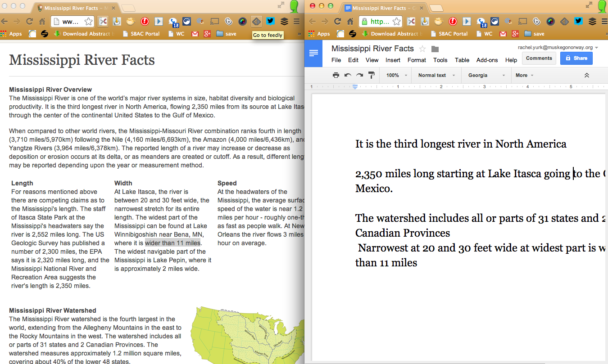Open the Table menu in Docs
The width and height of the screenshot is (608, 364).
(x=462, y=60)
